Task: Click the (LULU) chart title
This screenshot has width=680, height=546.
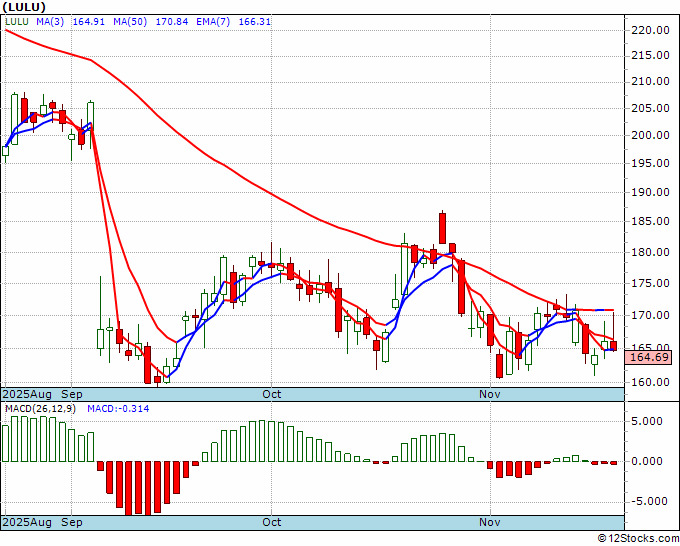Action: pyautogui.click(x=24, y=7)
